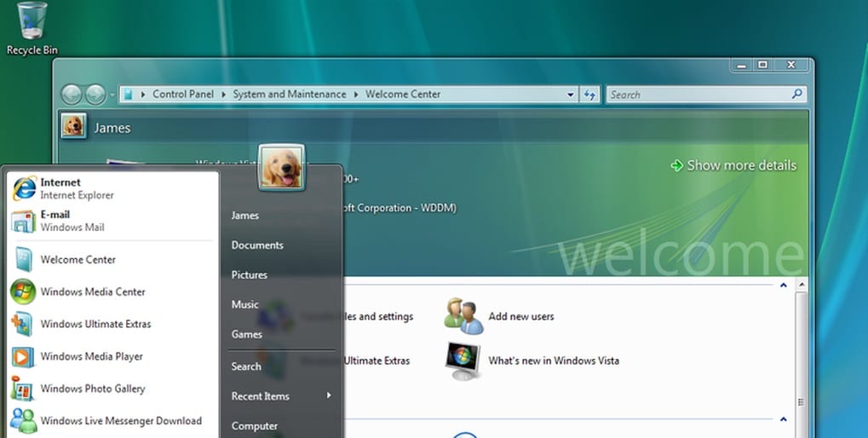The height and width of the screenshot is (438, 868).
Task: Click the Windows Ultimate Extras icon in Start menu
Action: (23, 324)
